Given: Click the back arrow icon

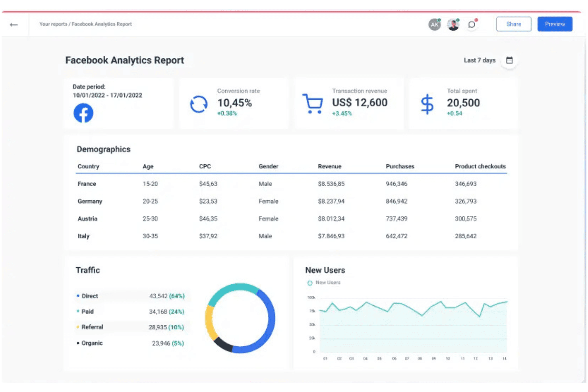Looking at the screenshot, I should 14,25.
